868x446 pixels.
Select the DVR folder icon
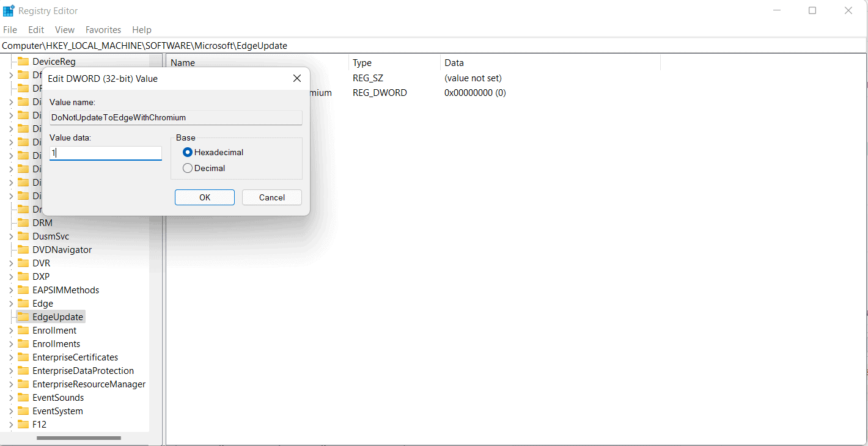tap(23, 263)
